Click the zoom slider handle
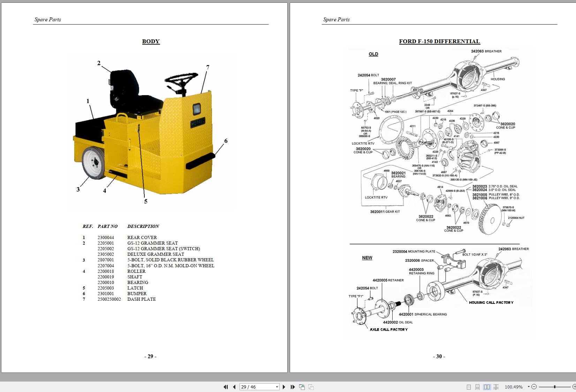The width and height of the screenshot is (576, 392). pos(554,387)
